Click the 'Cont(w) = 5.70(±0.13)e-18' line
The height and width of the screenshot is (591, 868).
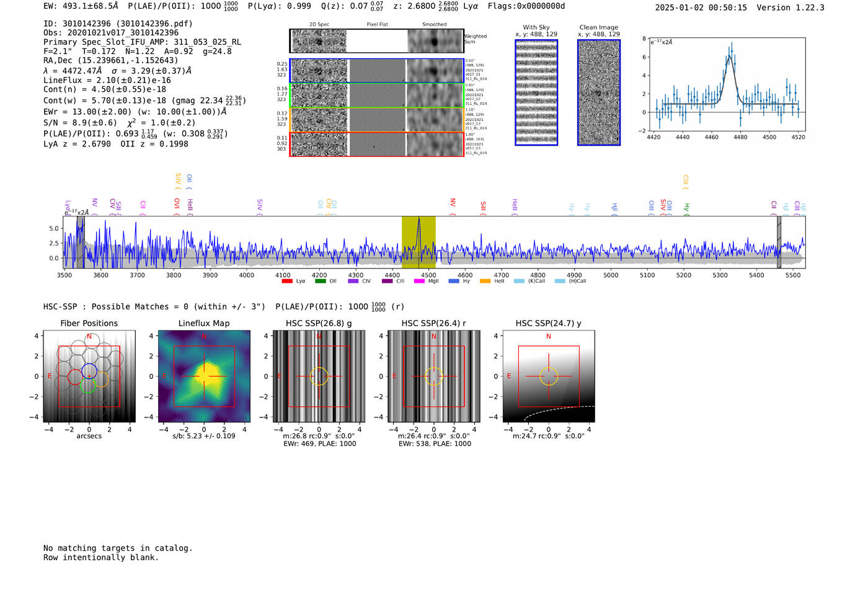pyautogui.click(x=105, y=100)
